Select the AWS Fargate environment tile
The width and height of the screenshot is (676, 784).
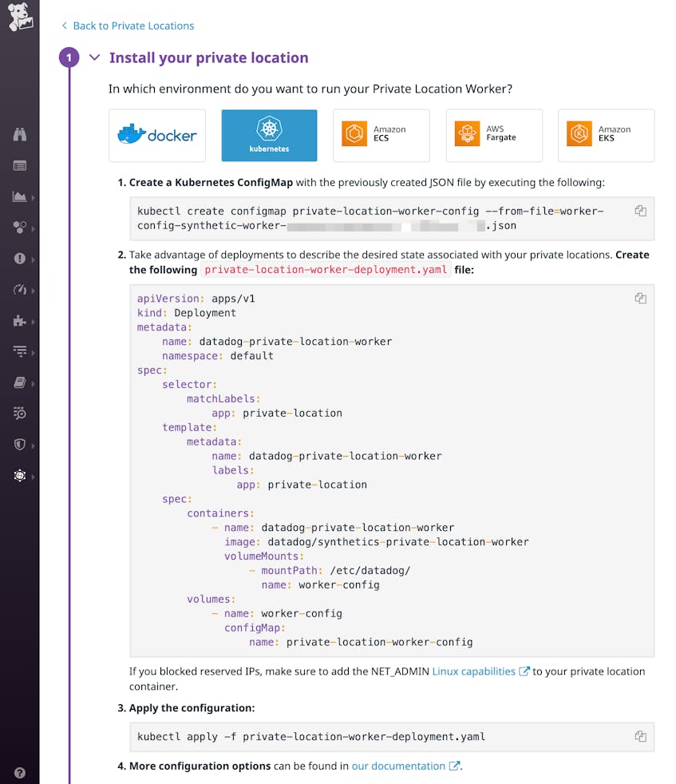[494, 136]
